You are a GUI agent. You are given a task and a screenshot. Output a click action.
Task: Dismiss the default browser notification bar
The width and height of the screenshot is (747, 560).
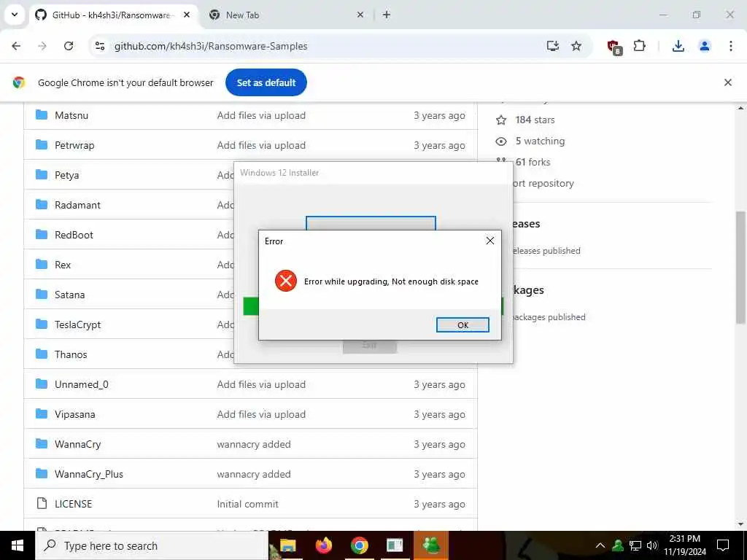click(x=727, y=82)
